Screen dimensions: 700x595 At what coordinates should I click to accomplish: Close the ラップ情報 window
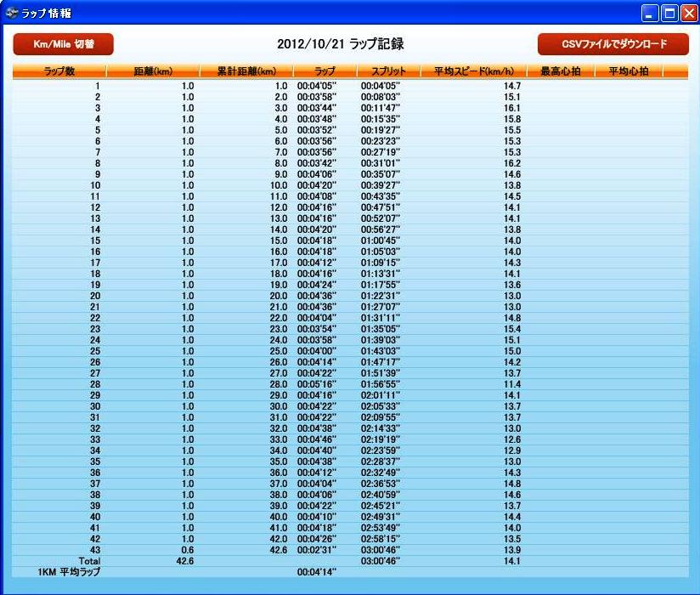coord(689,14)
